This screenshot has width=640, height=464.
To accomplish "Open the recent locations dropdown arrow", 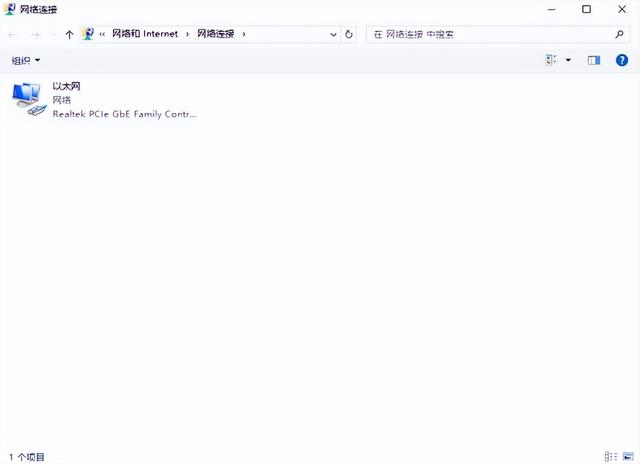I will pos(53,35).
